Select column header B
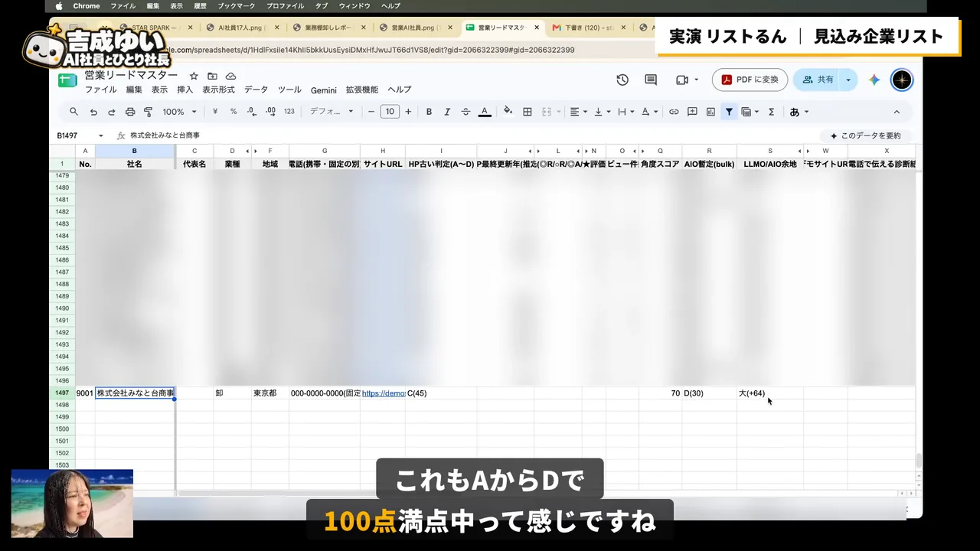The image size is (980, 551). 135,151
